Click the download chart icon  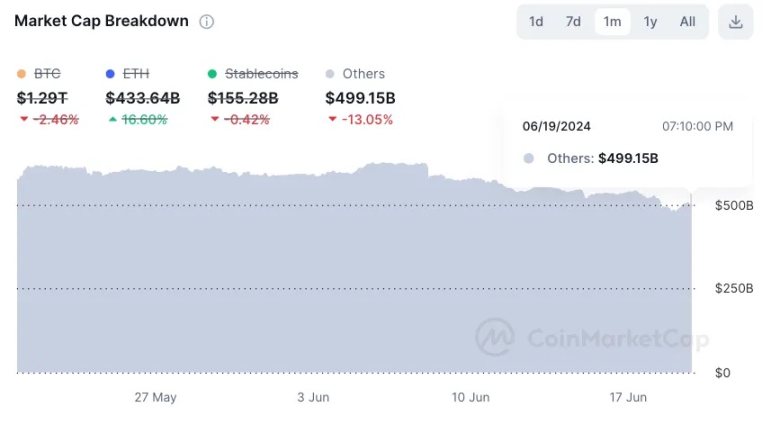(x=735, y=22)
